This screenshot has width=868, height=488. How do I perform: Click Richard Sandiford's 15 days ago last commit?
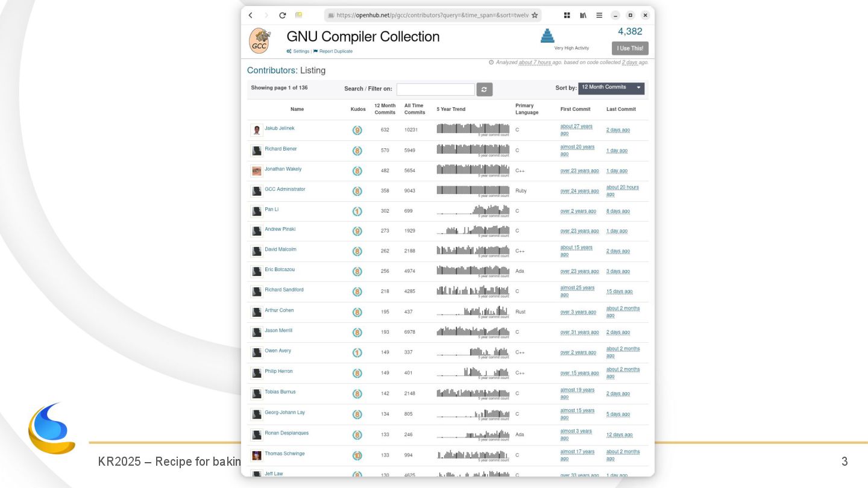click(x=620, y=292)
